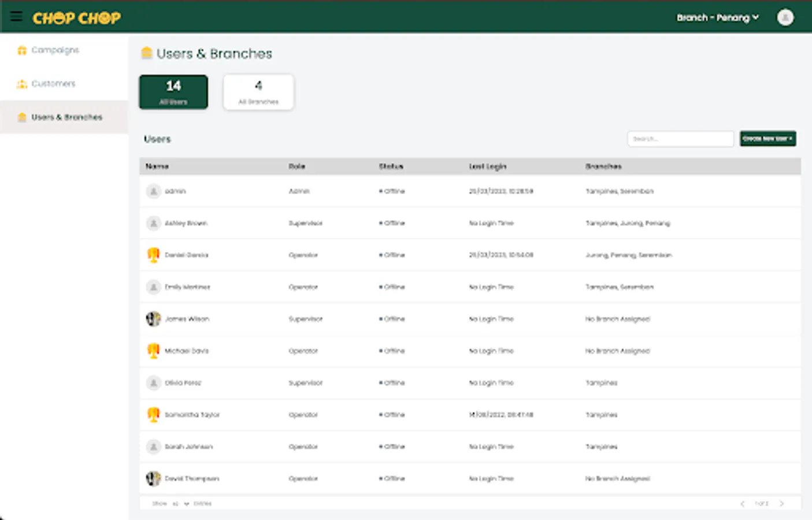Click the Last Login column header
Viewport: 812px width, 520px height.
488,166
